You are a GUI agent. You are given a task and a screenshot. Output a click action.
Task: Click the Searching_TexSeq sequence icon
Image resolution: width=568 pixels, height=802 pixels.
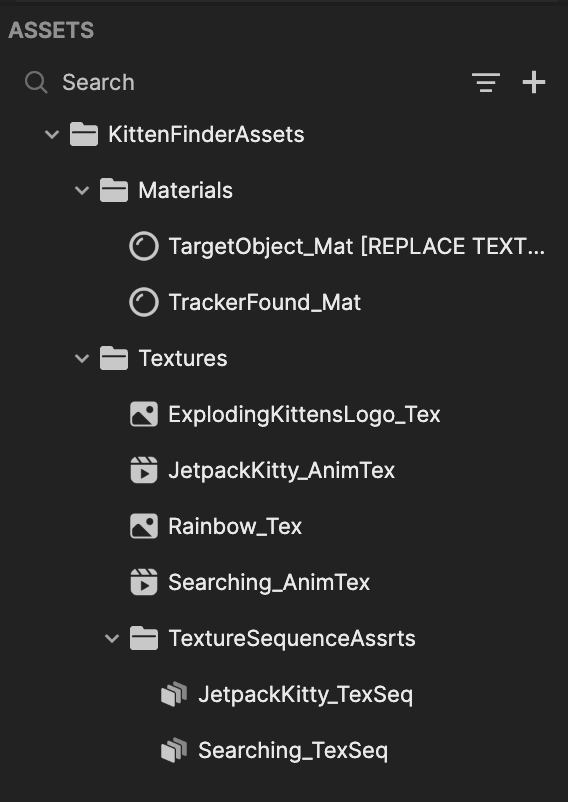pos(174,750)
